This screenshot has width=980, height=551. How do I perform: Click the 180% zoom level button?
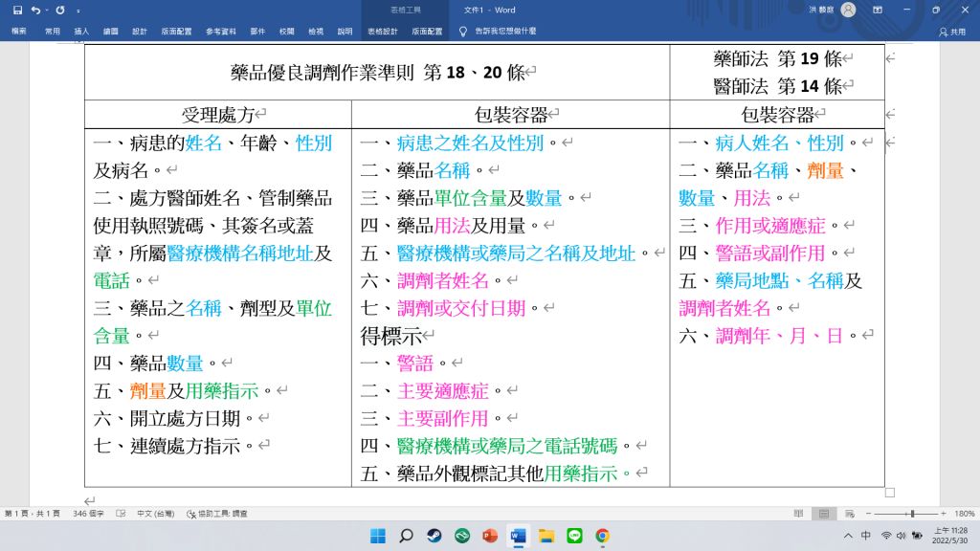(x=964, y=514)
